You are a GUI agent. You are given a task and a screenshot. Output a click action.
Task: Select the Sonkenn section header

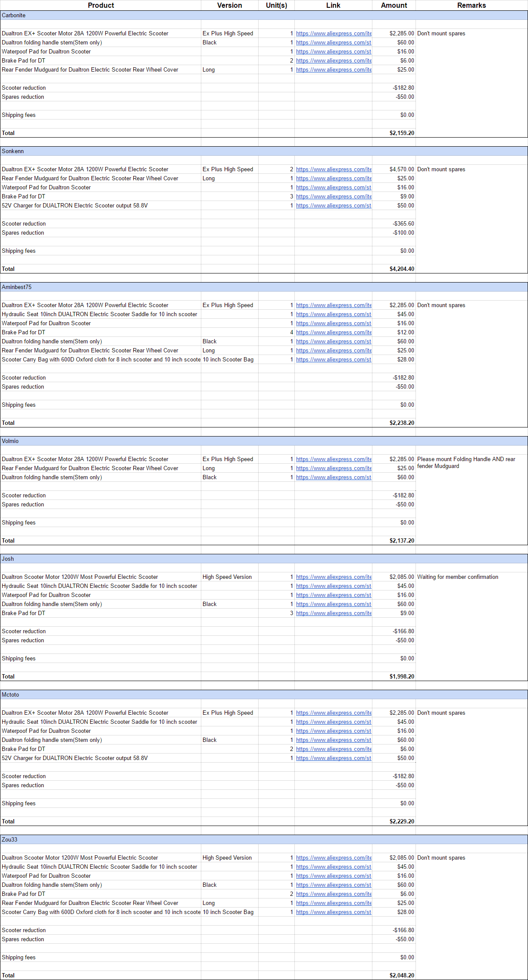(x=264, y=151)
